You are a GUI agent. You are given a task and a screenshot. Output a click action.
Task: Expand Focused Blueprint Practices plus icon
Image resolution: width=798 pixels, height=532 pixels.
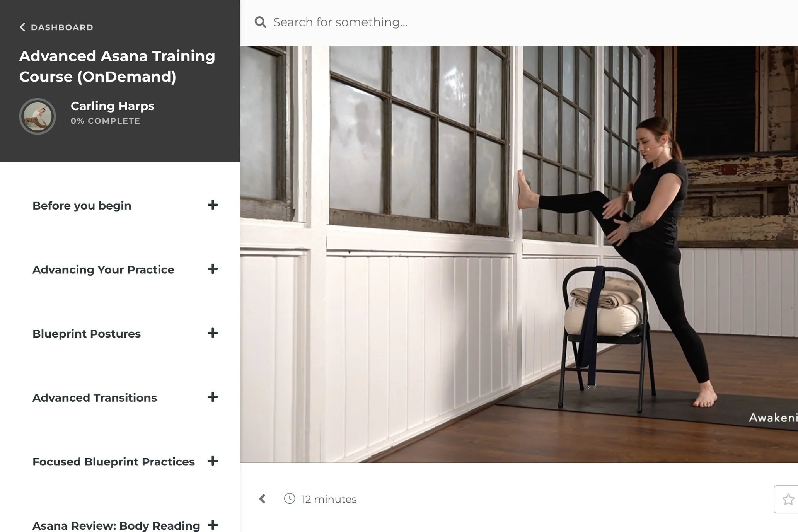pyautogui.click(x=213, y=461)
